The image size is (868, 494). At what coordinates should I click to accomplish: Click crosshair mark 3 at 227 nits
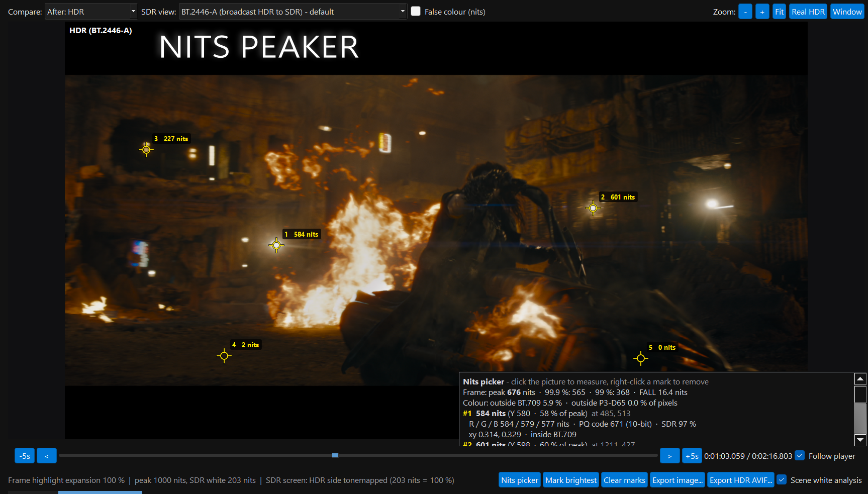(146, 150)
